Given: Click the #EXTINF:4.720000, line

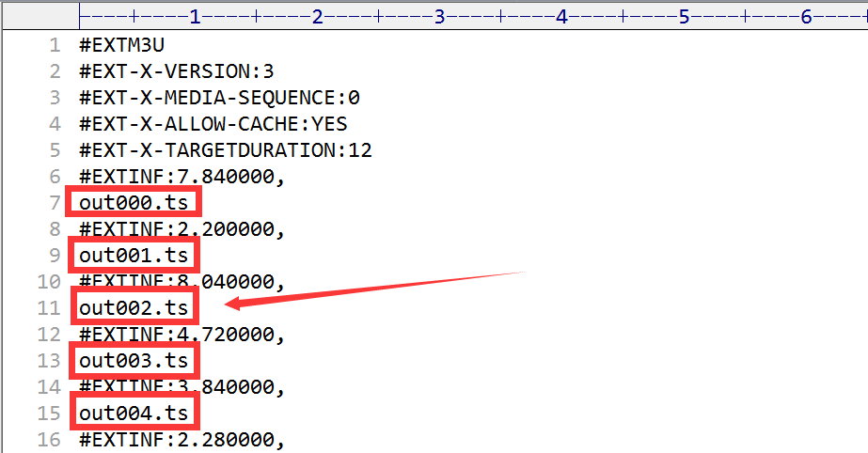Looking at the screenshot, I should click(x=182, y=334).
